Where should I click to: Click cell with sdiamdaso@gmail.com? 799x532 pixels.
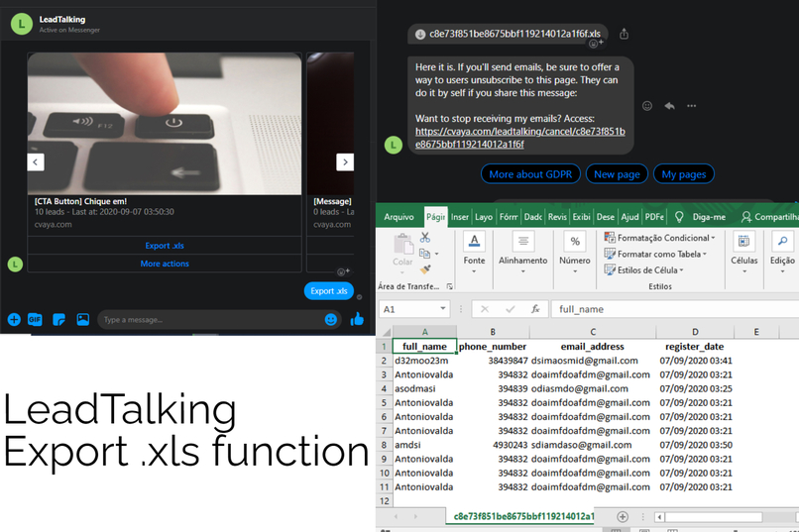pyautogui.click(x=593, y=445)
